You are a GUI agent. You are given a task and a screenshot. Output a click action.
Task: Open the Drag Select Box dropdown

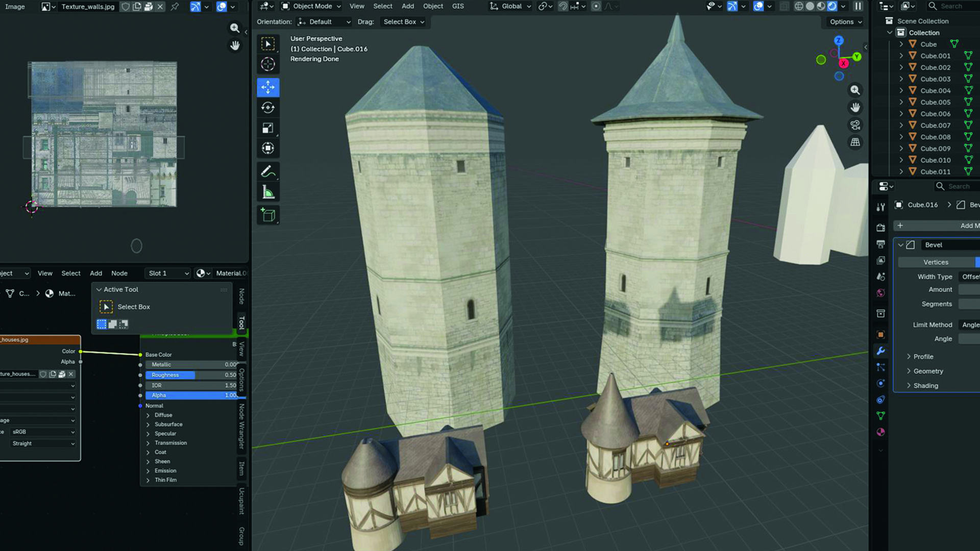click(x=404, y=22)
